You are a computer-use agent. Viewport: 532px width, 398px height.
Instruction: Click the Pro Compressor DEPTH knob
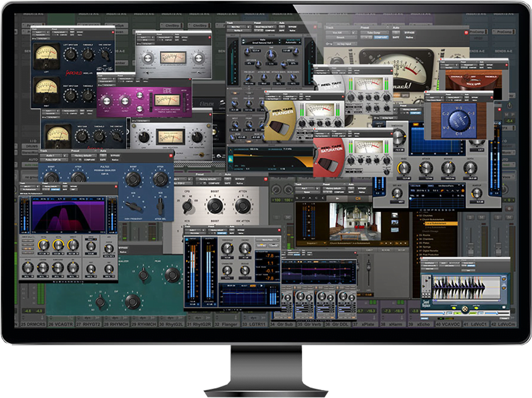(x=470, y=167)
